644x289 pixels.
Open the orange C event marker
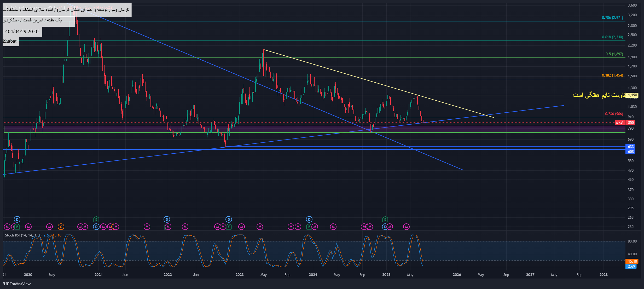pos(61,227)
